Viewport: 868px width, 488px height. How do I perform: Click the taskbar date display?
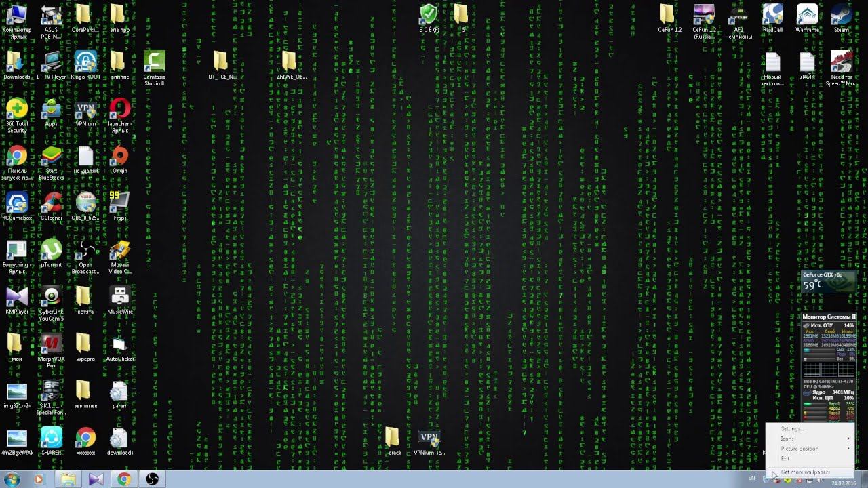pos(843,483)
